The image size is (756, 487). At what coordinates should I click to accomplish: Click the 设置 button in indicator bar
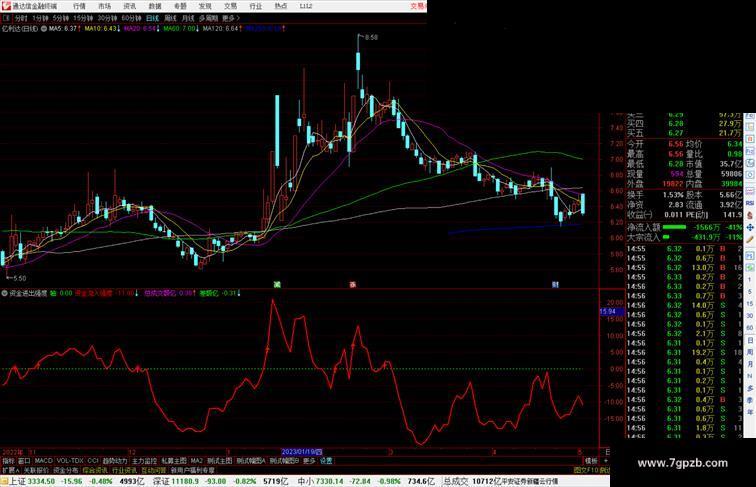coord(326,461)
